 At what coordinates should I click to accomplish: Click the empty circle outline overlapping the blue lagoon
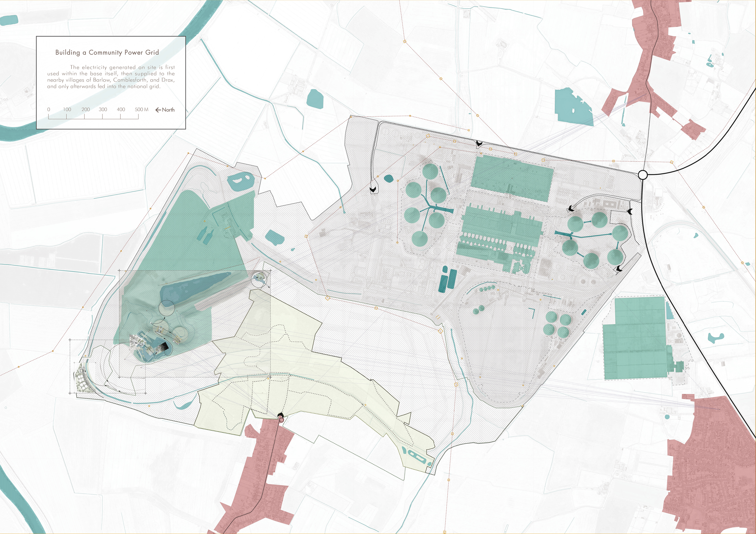pyautogui.click(x=167, y=308)
